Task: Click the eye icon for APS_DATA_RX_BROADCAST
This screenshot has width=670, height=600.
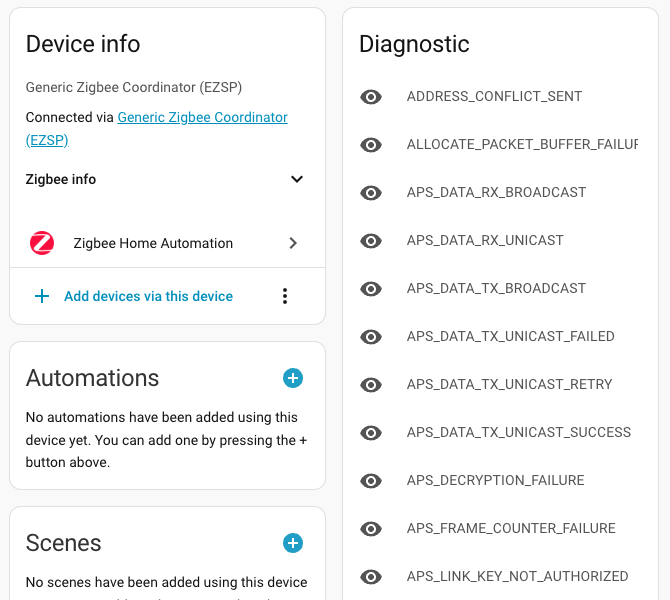Action: pyautogui.click(x=371, y=193)
